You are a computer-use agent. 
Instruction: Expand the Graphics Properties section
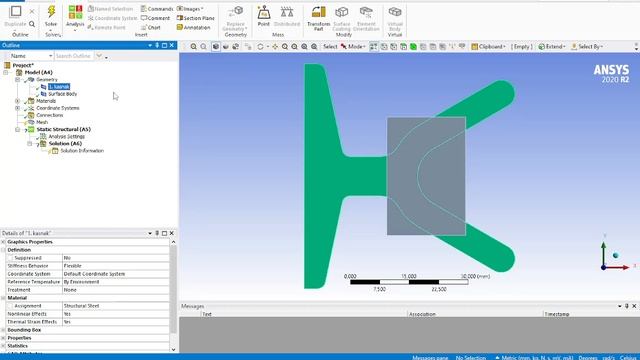click(x=3, y=242)
